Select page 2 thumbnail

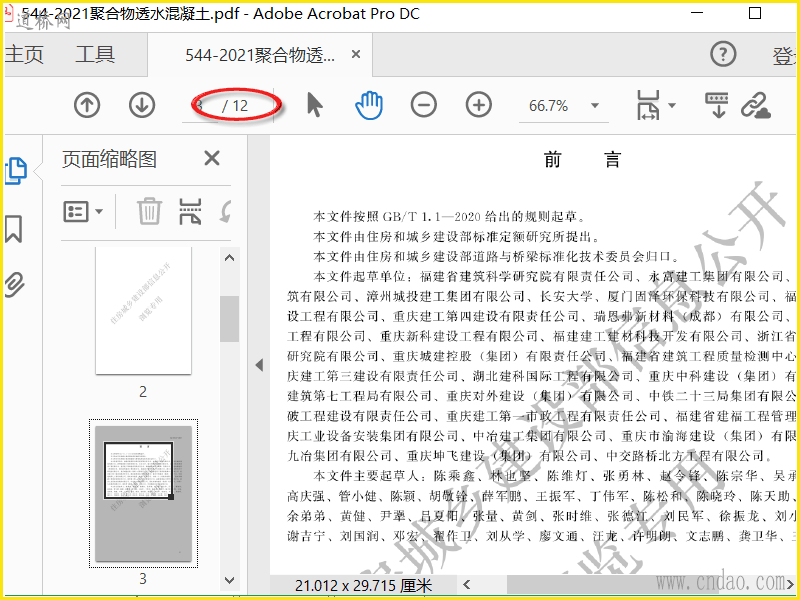tap(143, 310)
